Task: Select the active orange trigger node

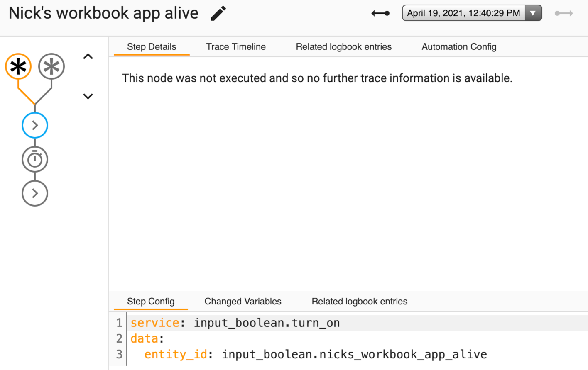Action: tap(18, 66)
